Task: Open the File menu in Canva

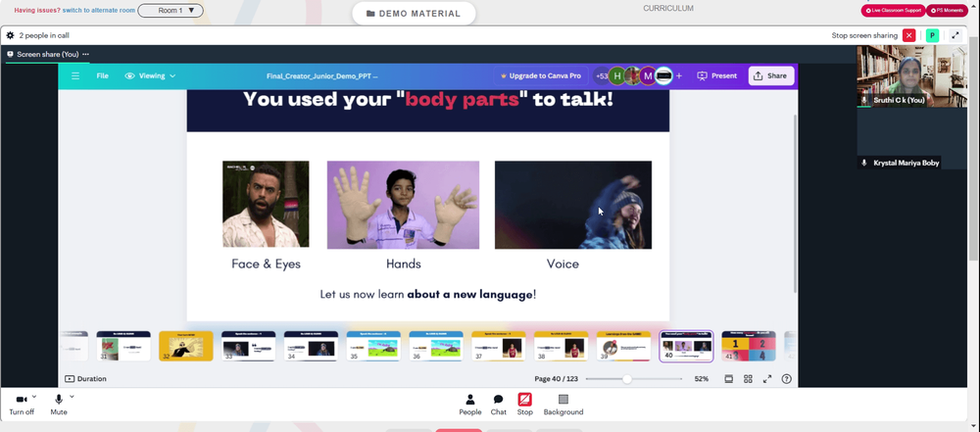Action: pyautogui.click(x=103, y=76)
